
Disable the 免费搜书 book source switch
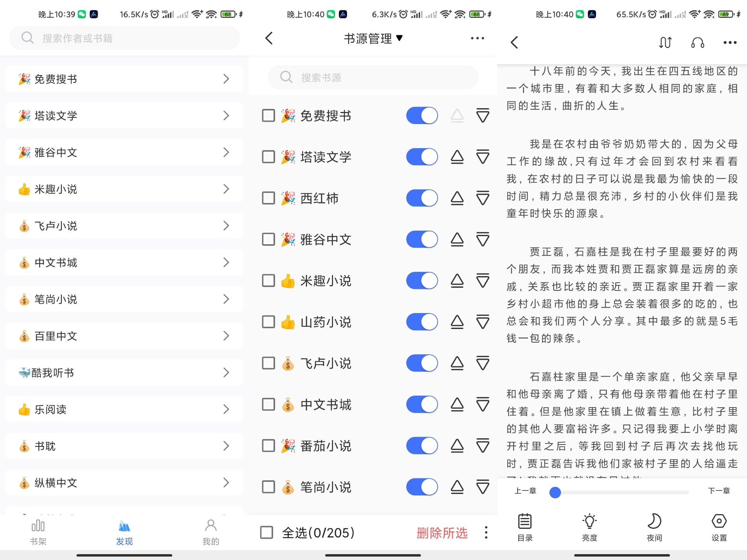point(422,115)
